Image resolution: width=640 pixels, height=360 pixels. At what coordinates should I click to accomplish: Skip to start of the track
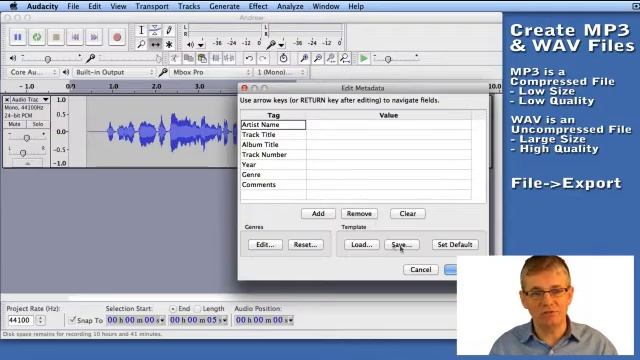[75, 37]
